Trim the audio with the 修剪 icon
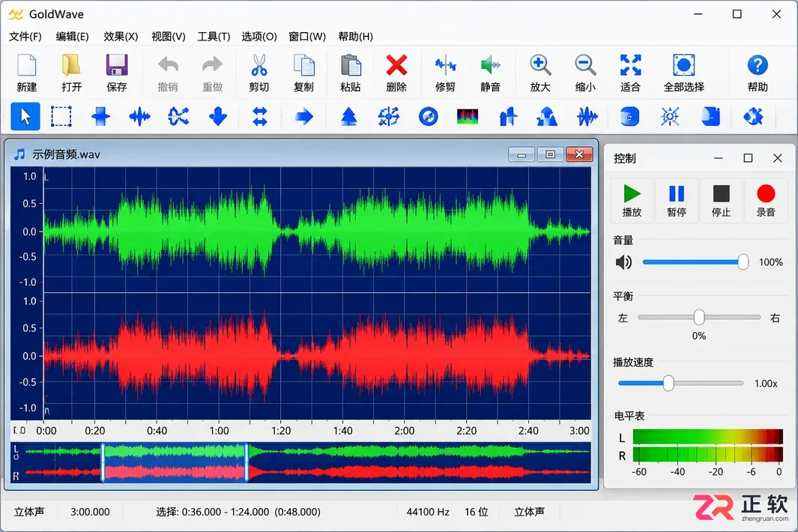The height and width of the screenshot is (532, 798). [x=445, y=65]
